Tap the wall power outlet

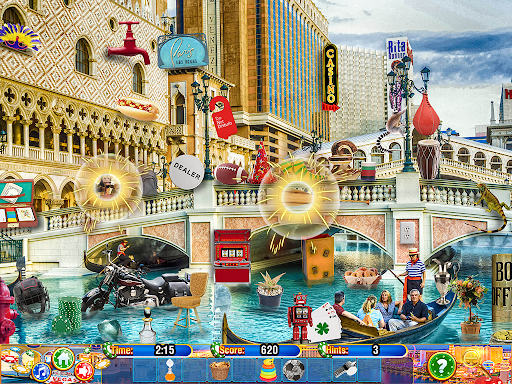click(407, 233)
